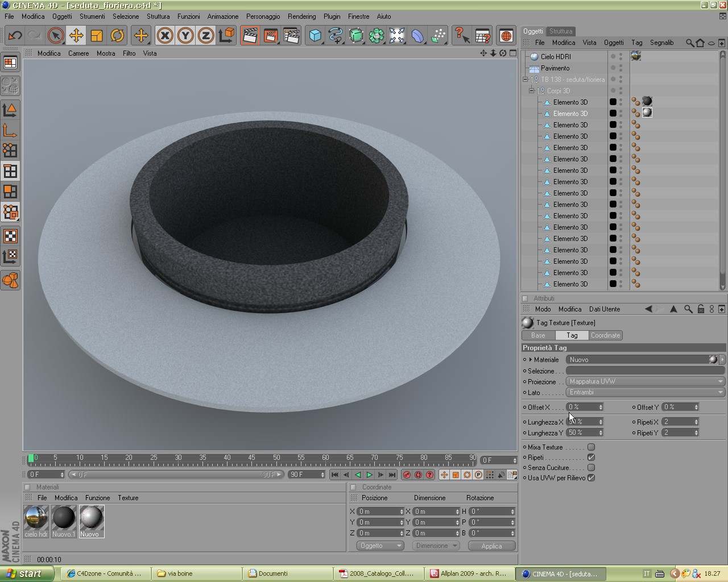Click the Undo arrow icon
Viewport: 728px width, 582px height.
click(x=15, y=36)
